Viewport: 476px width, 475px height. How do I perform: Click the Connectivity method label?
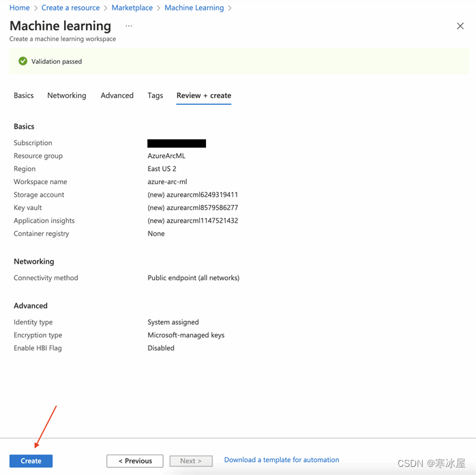(46, 278)
